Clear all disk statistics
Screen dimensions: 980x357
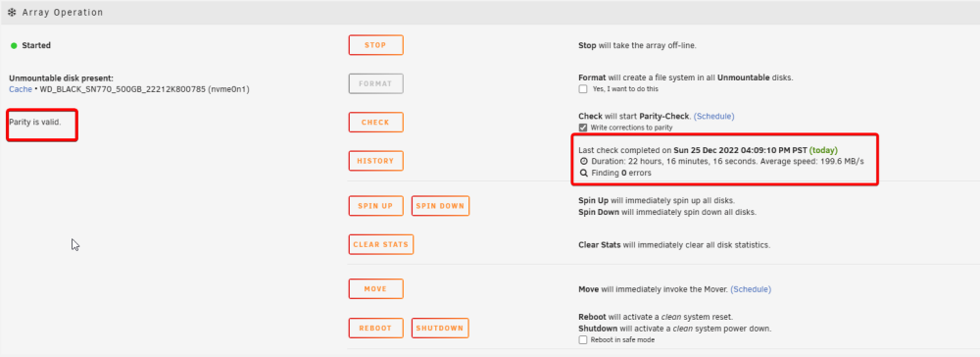point(380,244)
